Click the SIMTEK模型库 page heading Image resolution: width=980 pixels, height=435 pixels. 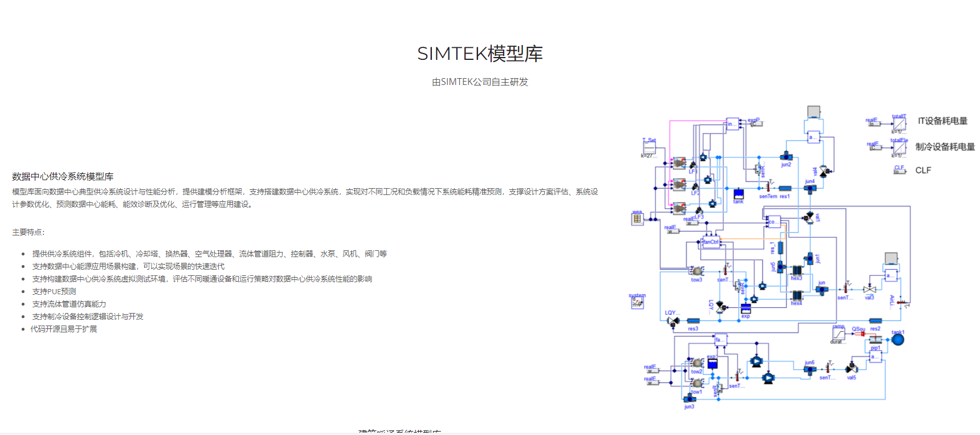[x=480, y=54]
